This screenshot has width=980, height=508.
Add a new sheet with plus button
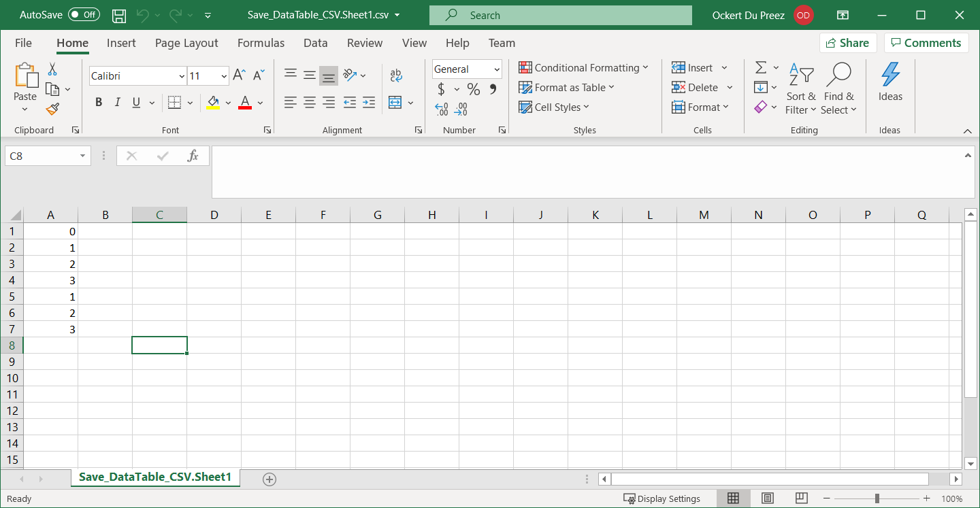click(x=269, y=479)
